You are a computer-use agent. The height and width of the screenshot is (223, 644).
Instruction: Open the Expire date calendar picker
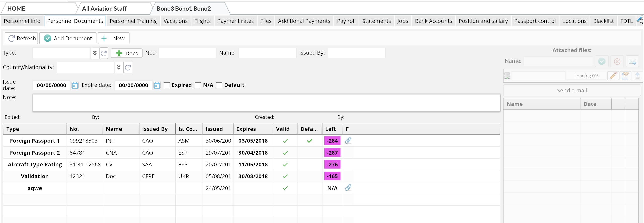(157, 85)
